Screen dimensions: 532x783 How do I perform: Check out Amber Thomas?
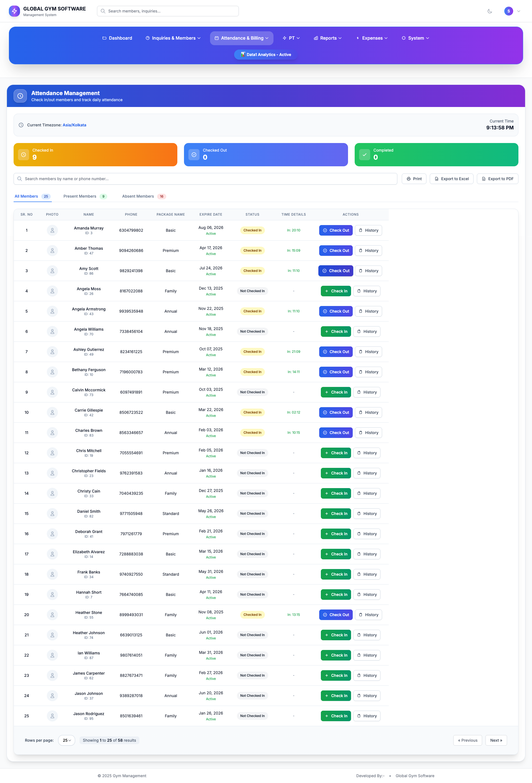[336, 251]
